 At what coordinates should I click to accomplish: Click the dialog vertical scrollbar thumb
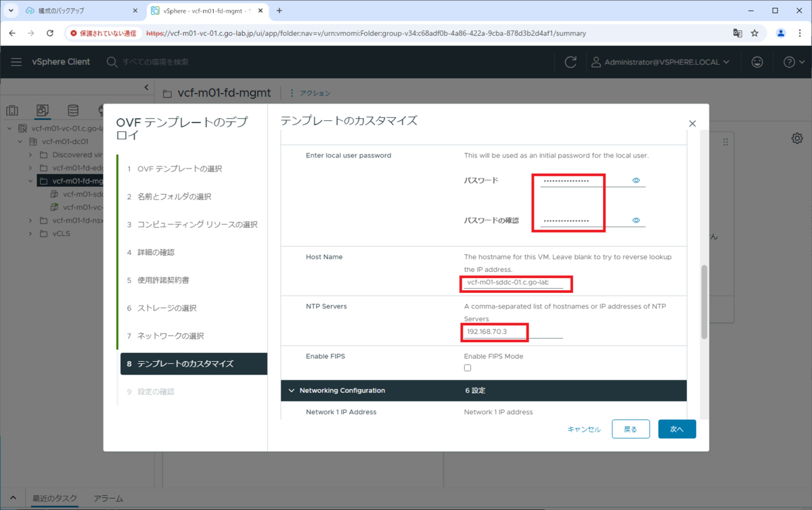coord(704,302)
